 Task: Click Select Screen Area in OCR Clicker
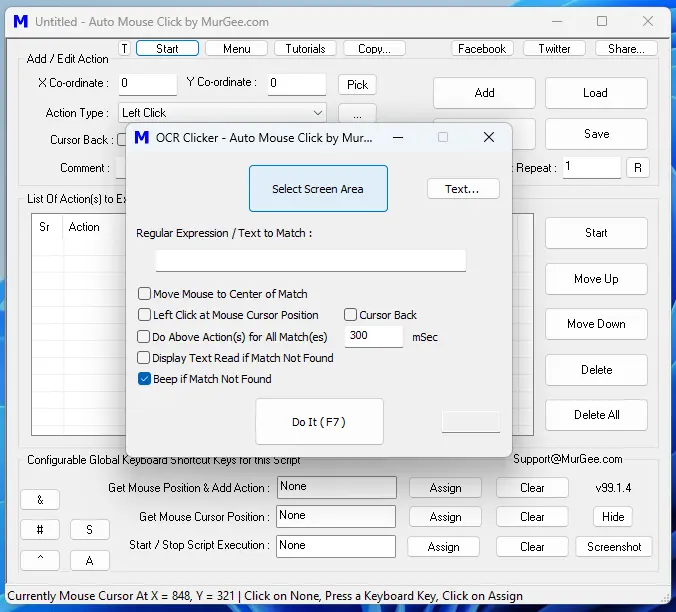tap(318, 189)
